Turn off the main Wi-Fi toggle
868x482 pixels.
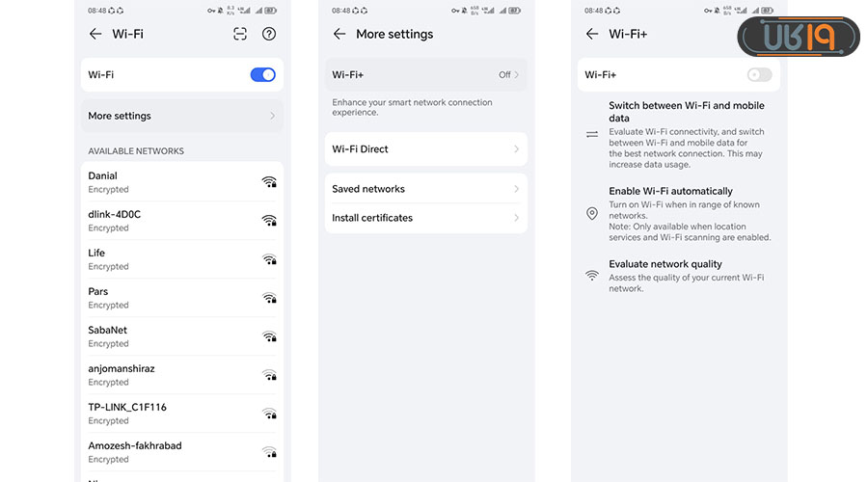(262, 74)
